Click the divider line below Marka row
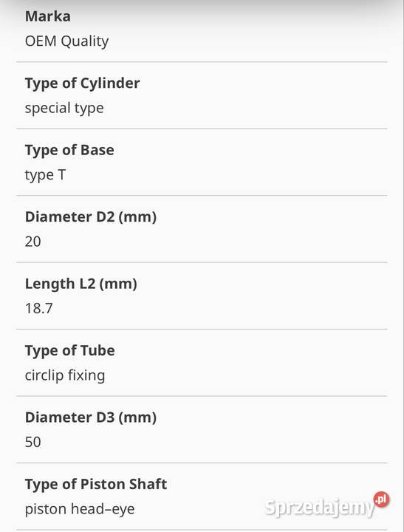Screen dimensions: 404x532 coord(202,62)
